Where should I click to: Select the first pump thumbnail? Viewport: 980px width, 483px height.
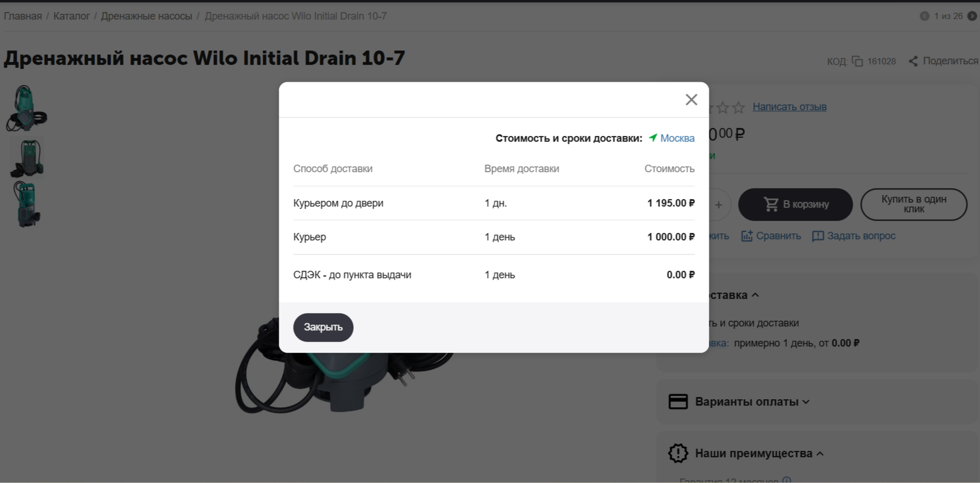coord(26,107)
